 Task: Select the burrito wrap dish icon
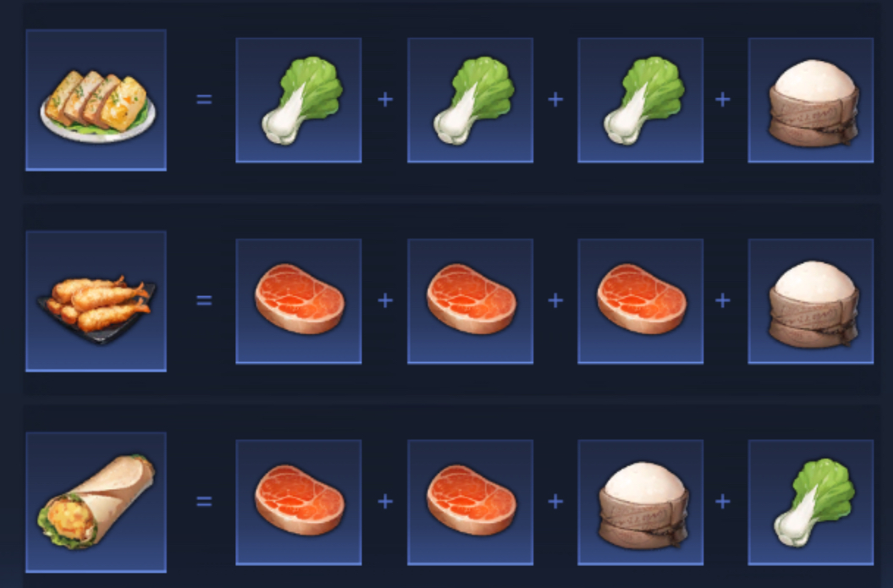click(96, 502)
